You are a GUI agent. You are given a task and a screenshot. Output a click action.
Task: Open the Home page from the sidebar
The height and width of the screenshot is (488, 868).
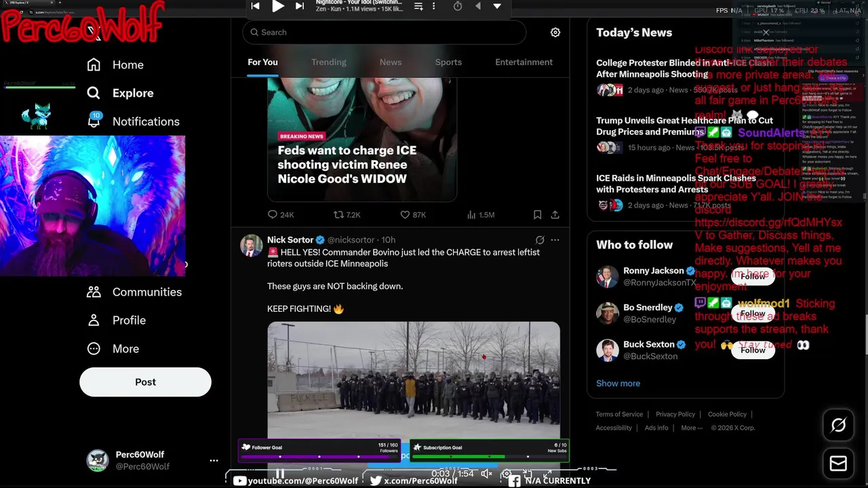coord(115,64)
